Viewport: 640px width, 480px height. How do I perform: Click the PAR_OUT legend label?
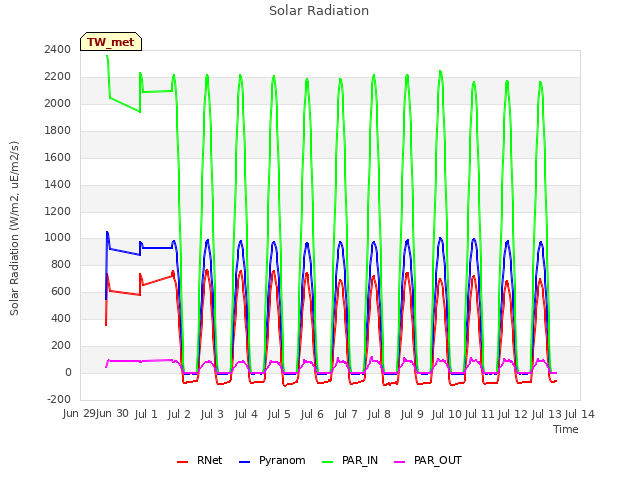(438, 460)
